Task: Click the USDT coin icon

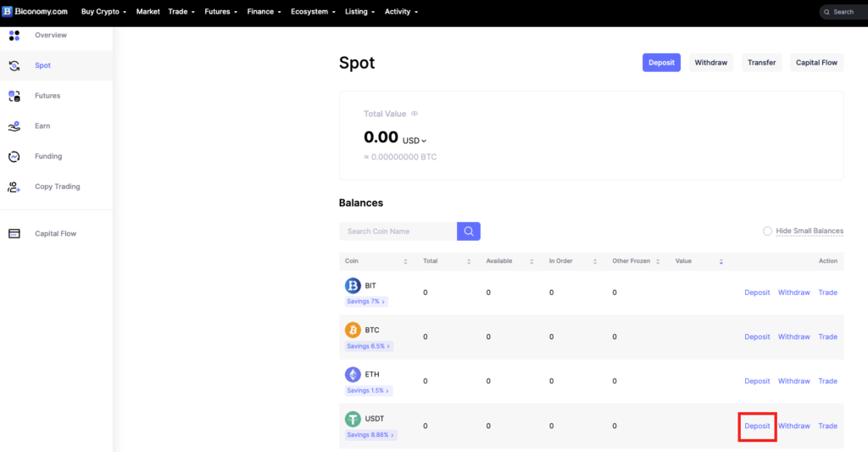Action: [x=353, y=419]
